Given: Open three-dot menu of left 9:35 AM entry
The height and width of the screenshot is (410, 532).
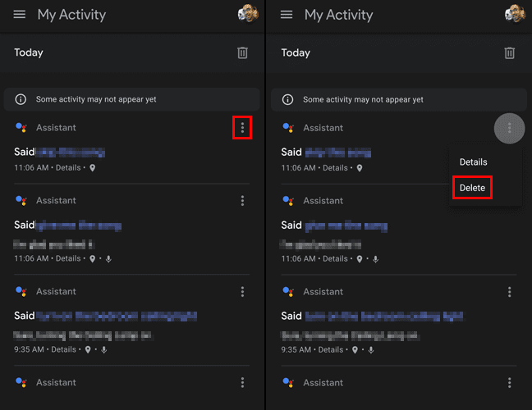Looking at the screenshot, I should pyautogui.click(x=242, y=292).
